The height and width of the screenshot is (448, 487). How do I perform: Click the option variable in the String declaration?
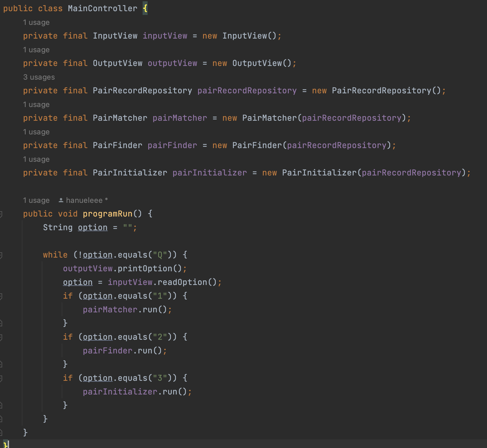93,227
